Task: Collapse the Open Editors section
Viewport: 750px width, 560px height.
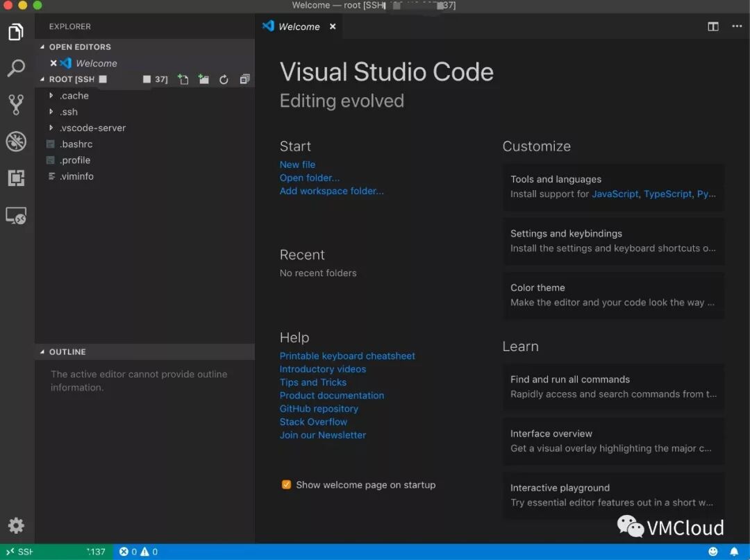Action: (42, 46)
